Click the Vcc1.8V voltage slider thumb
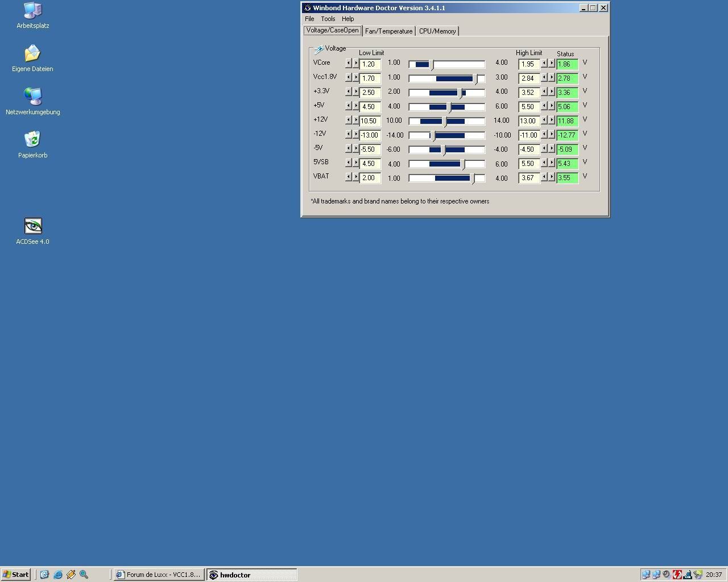 (x=476, y=79)
